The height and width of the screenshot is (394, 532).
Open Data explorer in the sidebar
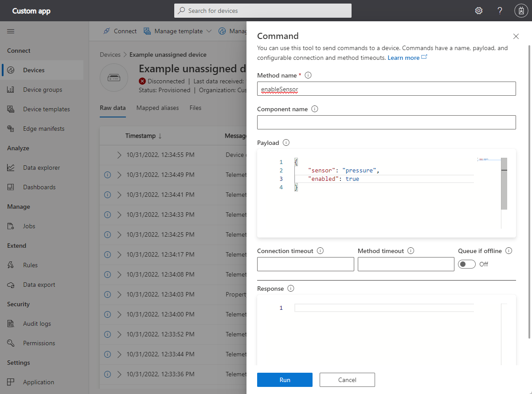[41, 168]
